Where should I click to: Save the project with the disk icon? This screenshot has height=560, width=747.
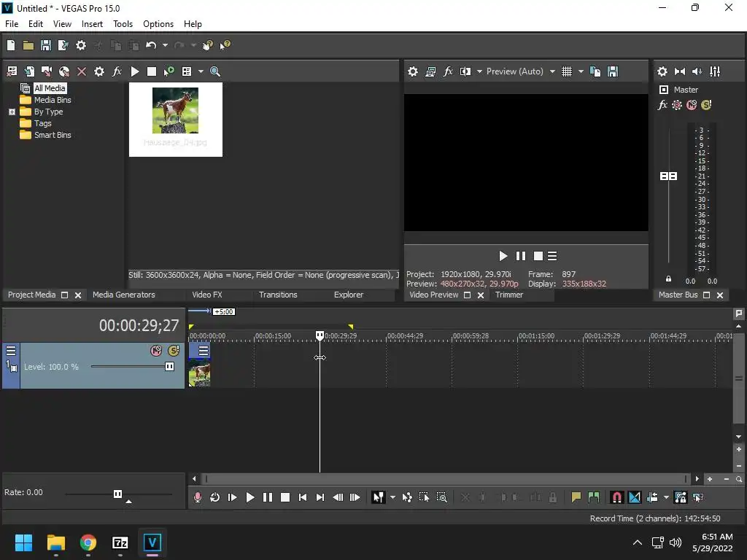pos(46,45)
